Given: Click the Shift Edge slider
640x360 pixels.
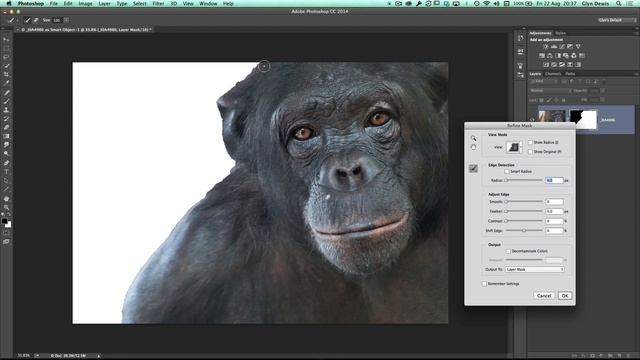Looking at the screenshot, I should [524, 231].
